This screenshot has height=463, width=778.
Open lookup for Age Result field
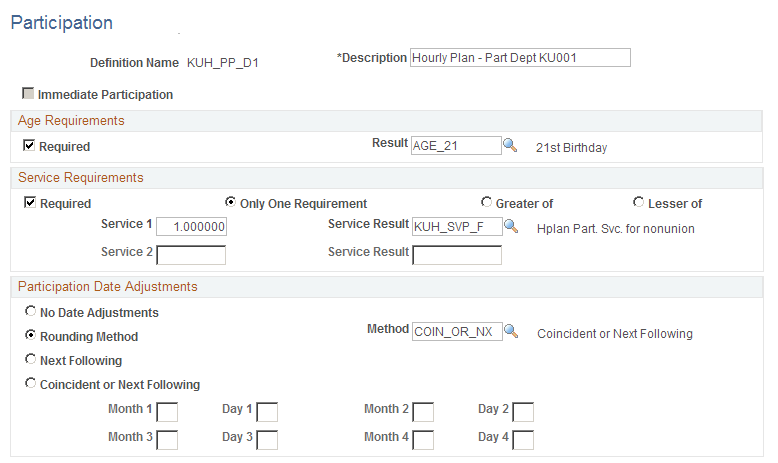(510, 145)
